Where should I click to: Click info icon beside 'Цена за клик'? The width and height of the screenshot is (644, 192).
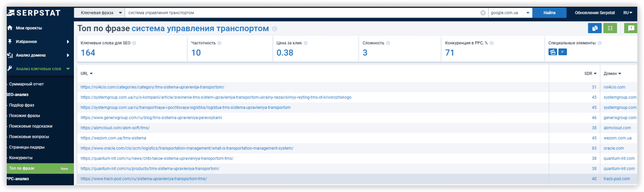pyautogui.click(x=305, y=43)
